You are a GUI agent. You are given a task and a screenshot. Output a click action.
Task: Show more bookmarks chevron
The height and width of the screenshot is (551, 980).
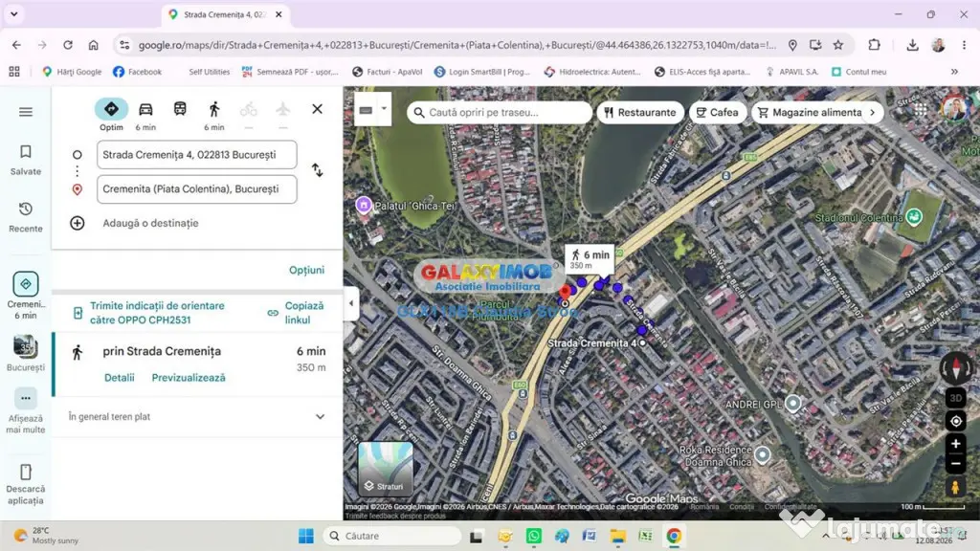coord(954,72)
